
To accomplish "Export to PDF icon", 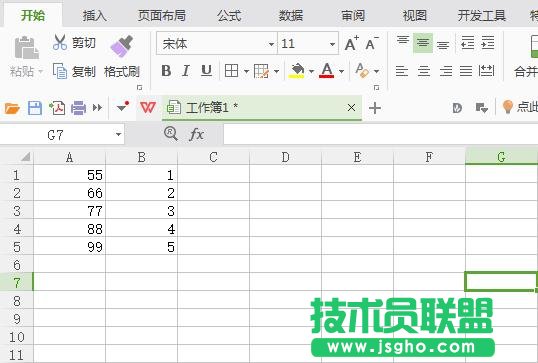I will click(57, 108).
